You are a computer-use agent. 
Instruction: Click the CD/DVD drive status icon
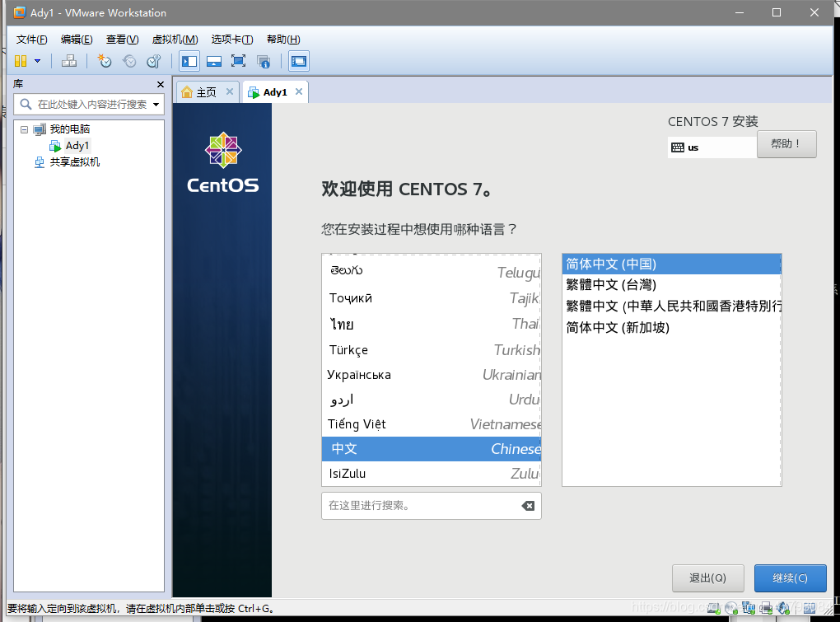[731, 608]
